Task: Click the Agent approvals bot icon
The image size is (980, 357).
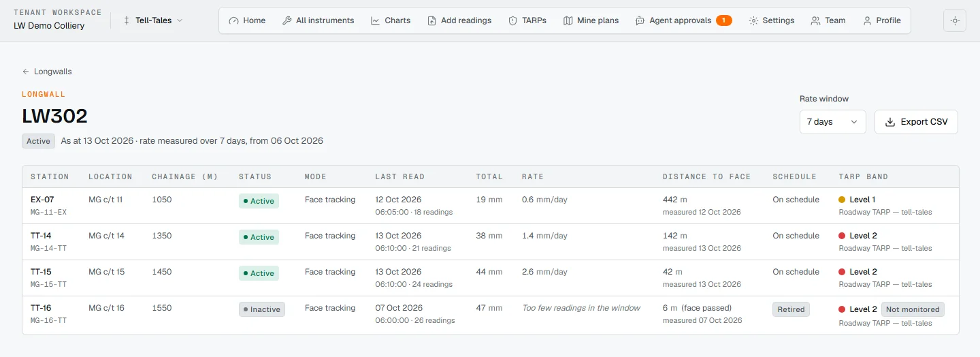Action: 640,20
